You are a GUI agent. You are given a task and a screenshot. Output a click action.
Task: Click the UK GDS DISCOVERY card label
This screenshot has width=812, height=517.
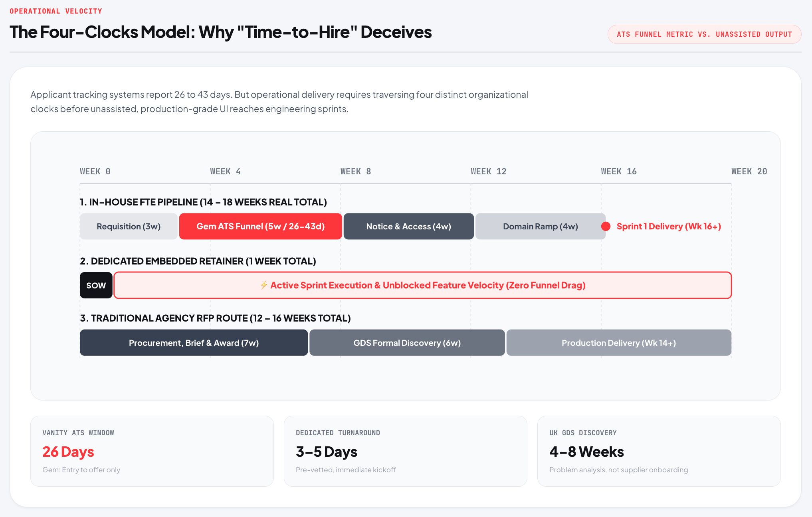(x=583, y=433)
